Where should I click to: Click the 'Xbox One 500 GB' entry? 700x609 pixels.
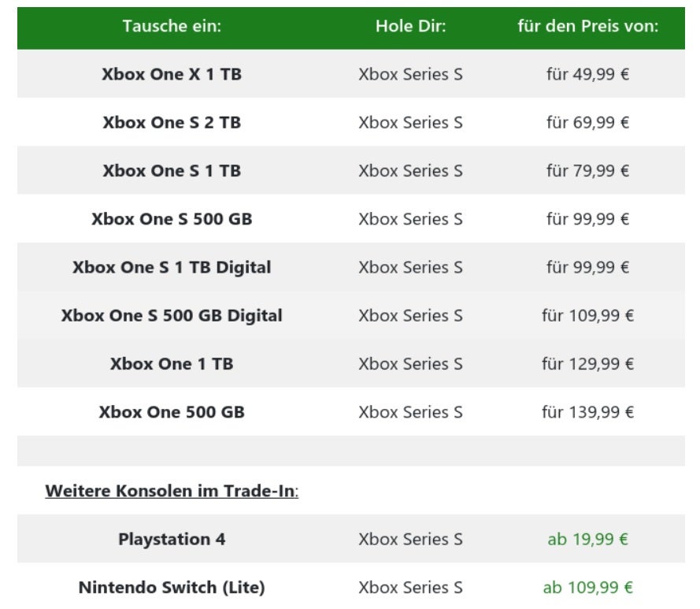tap(172, 412)
